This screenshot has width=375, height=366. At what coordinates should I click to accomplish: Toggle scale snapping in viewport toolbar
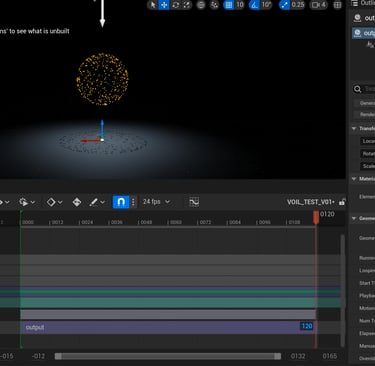point(284,5)
